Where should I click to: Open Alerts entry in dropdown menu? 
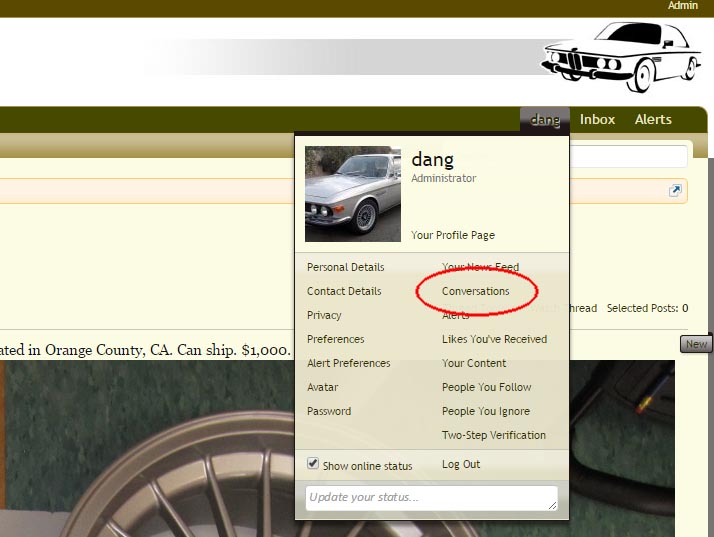[455, 315]
